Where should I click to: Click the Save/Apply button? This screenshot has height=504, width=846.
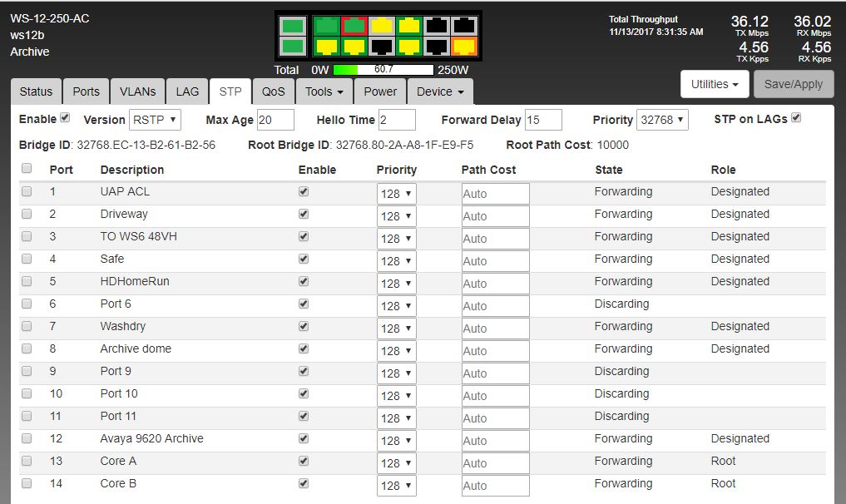pos(793,84)
